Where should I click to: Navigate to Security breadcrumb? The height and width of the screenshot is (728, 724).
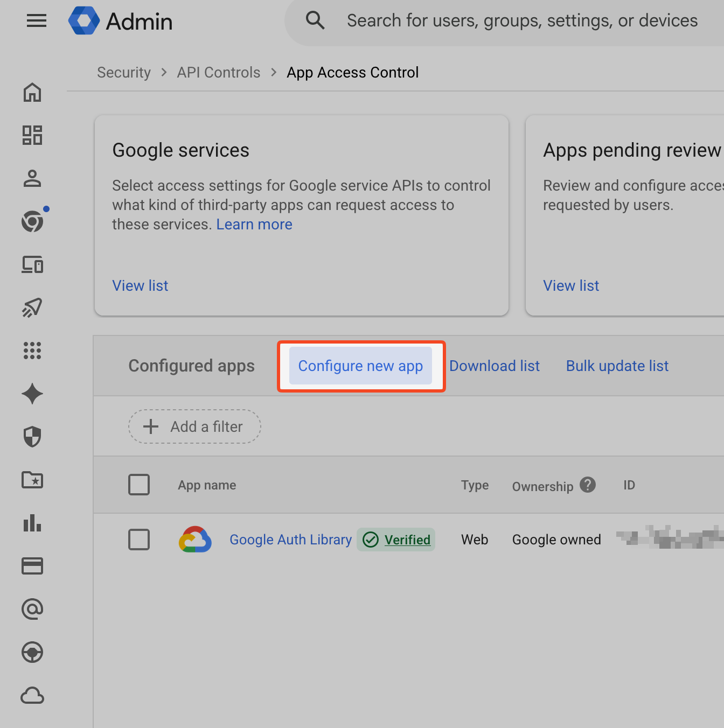(x=124, y=72)
